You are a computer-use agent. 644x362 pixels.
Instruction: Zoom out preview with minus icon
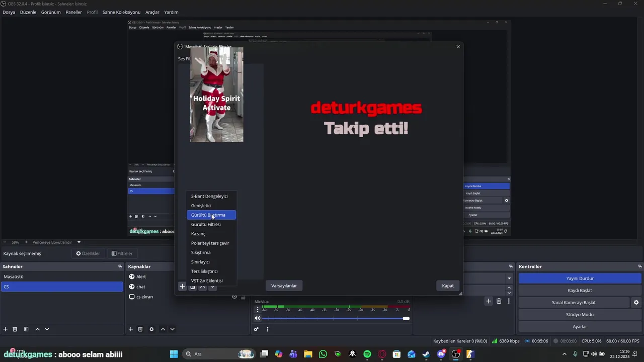pyautogui.click(x=5, y=242)
